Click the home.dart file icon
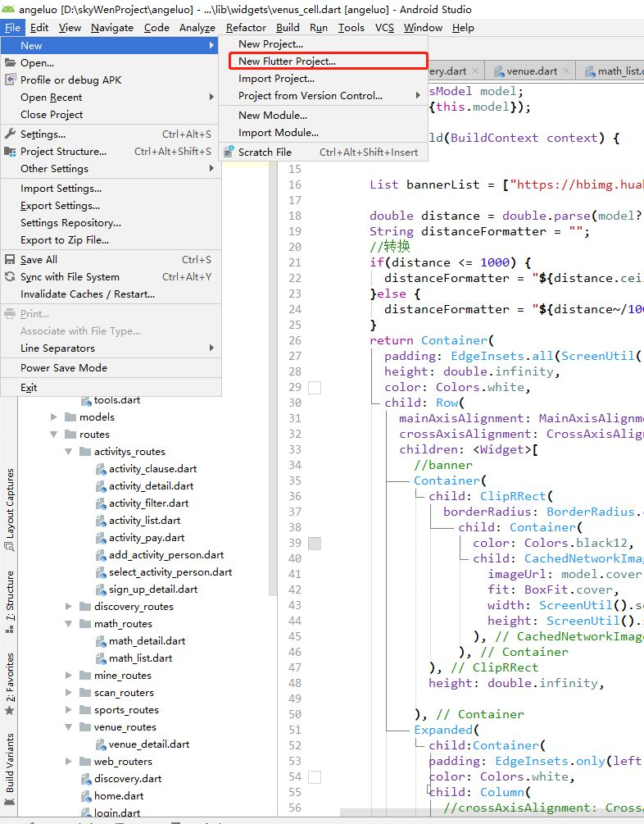Viewport: 644px width, 824px height. [86, 796]
